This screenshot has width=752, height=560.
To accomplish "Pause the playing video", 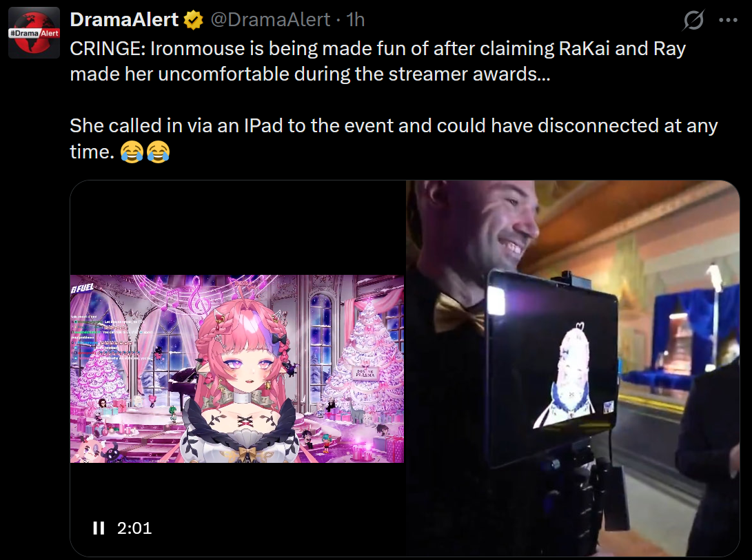I will pos(99,528).
